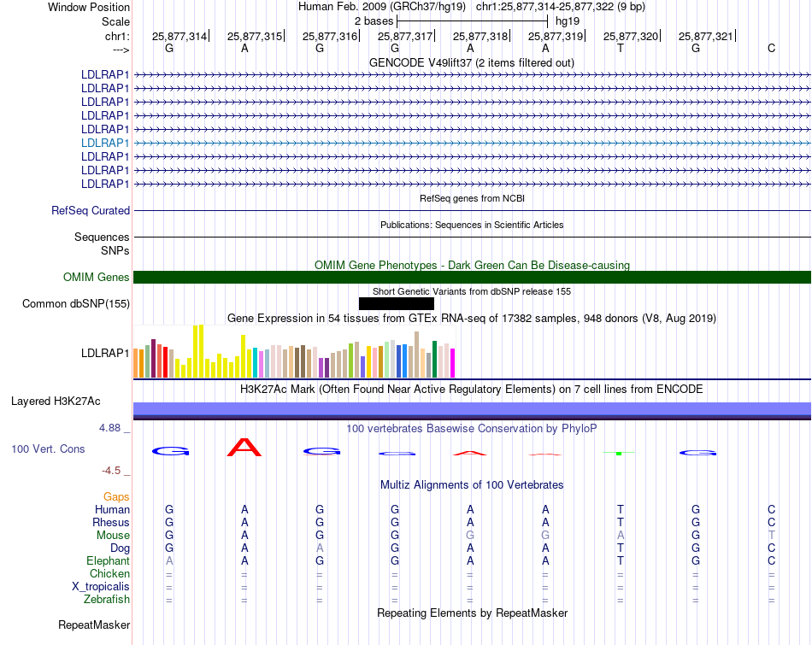Select the '100 Vert. Cons' track label

pos(48,449)
